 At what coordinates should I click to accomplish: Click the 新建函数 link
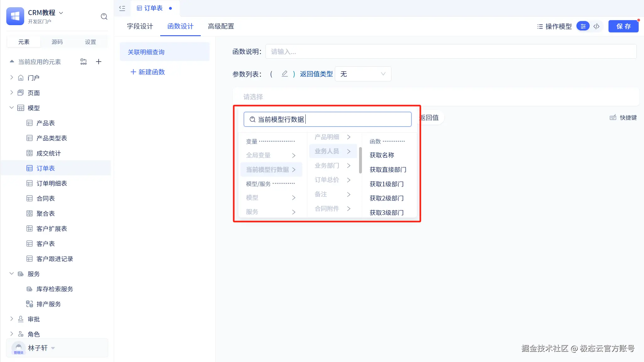point(148,72)
